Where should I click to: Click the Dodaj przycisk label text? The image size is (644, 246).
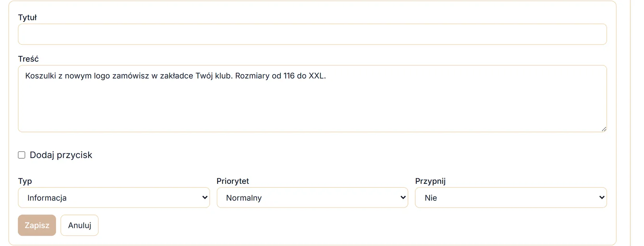61,155
